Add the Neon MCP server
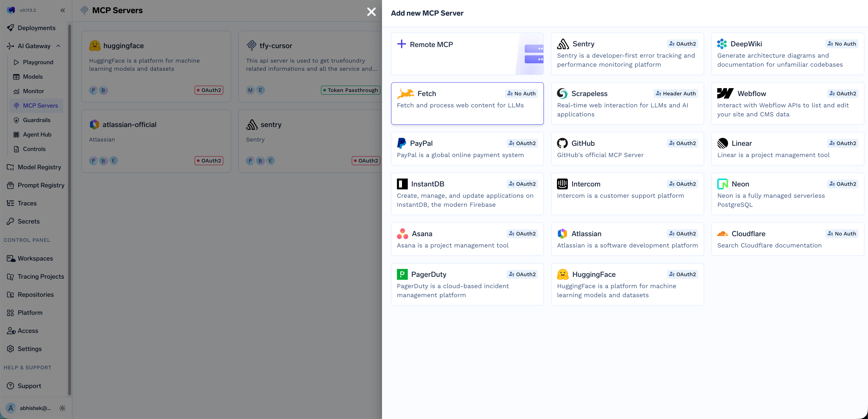The image size is (868, 419). tap(787, 194)
